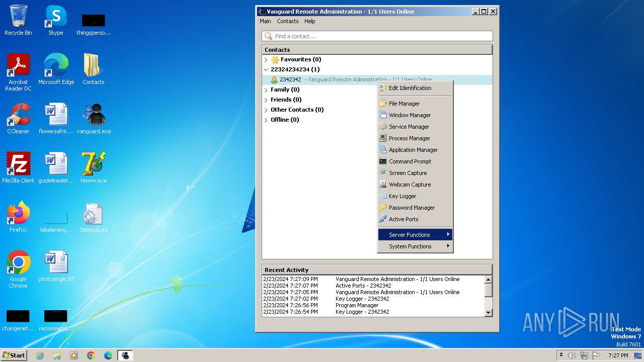This screenshot has width=644, height=362.
Task: Open Firefox desktop icon
Action: (x=18, y=217)
